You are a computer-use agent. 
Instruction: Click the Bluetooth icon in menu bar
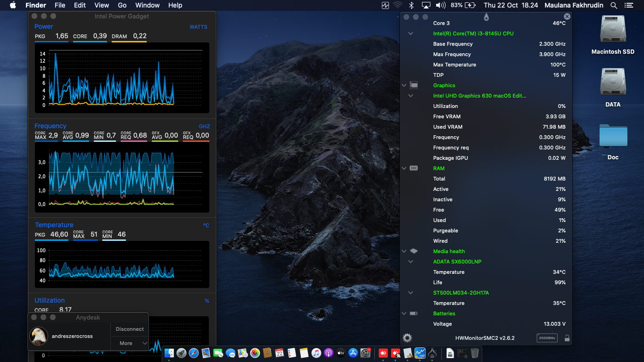click(411, 5)
